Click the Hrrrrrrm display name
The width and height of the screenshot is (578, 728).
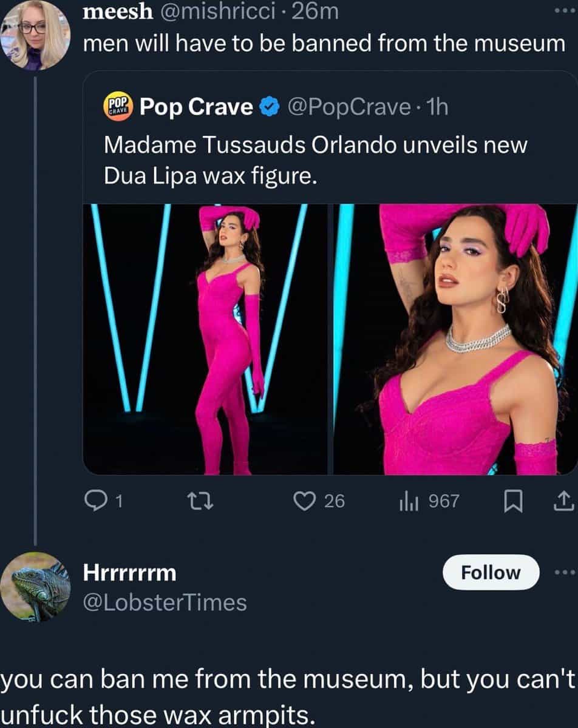129,571
